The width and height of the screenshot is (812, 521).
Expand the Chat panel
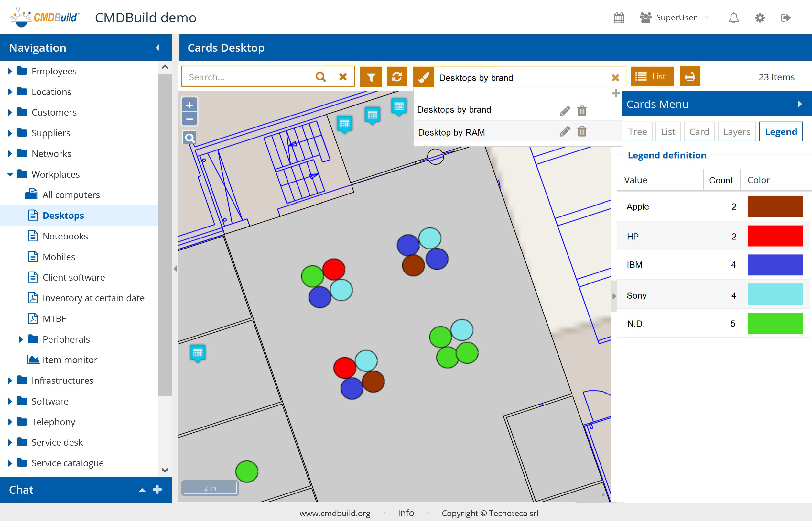tap(142, 490)
